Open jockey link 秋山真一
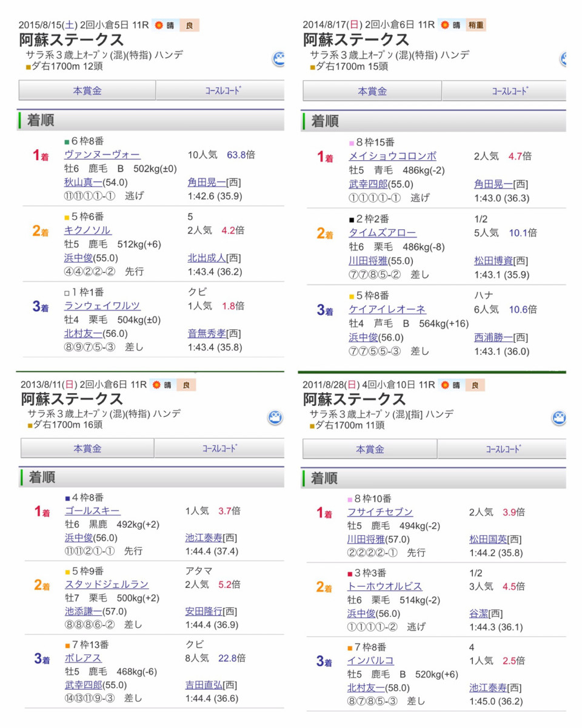This screenshot has height=728, width=582. coord(83,182)
